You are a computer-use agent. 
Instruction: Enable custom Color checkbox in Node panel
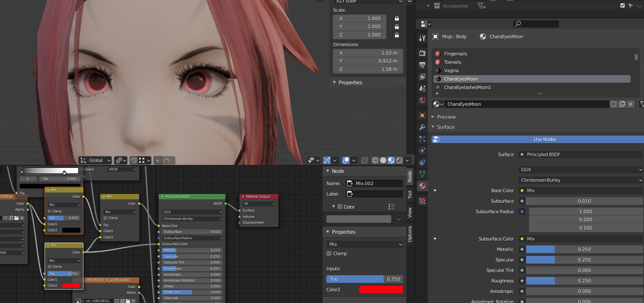click(339, 207)
